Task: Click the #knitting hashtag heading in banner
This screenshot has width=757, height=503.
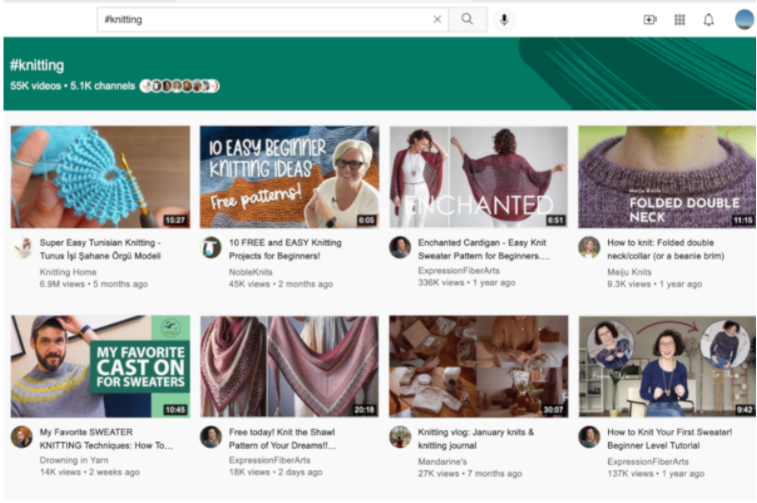Action: pos(37,65)
